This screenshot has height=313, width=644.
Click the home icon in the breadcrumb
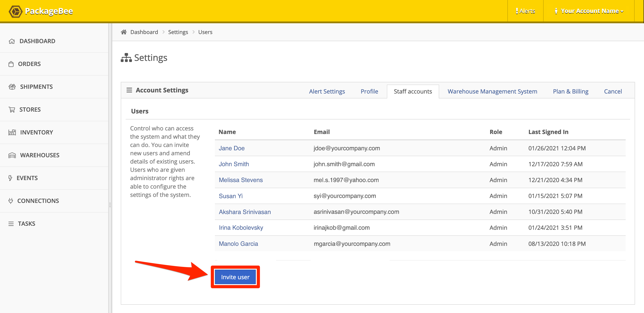point(124,32)
